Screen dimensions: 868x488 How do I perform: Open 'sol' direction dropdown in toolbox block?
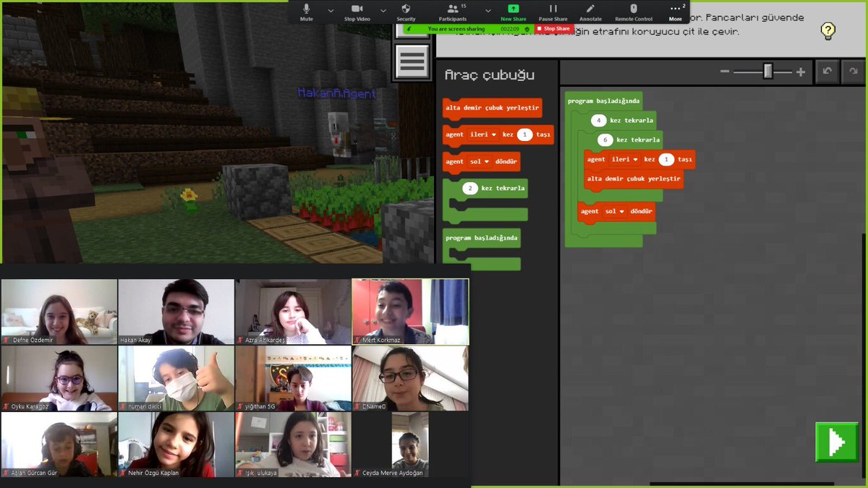[x=480, y=161]
